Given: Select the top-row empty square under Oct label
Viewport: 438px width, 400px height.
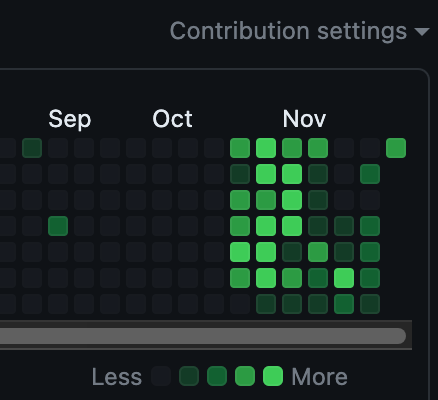Looking at the screenshot, I should [x=162, y=148].
